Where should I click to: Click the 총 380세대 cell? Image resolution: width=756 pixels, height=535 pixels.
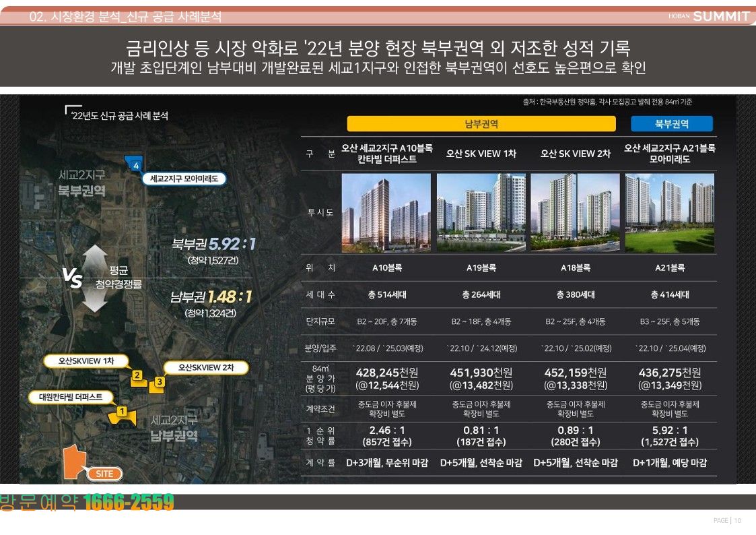pyautogui.click(x=575, y=294)
